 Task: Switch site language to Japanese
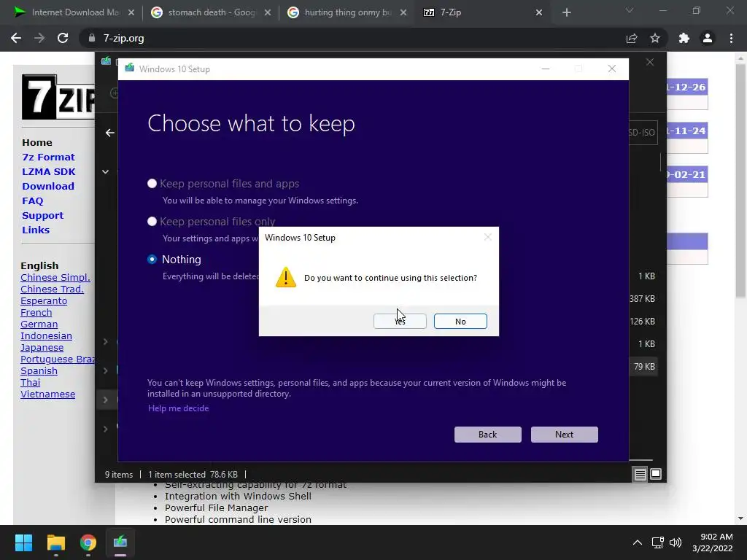click(42, 348)
